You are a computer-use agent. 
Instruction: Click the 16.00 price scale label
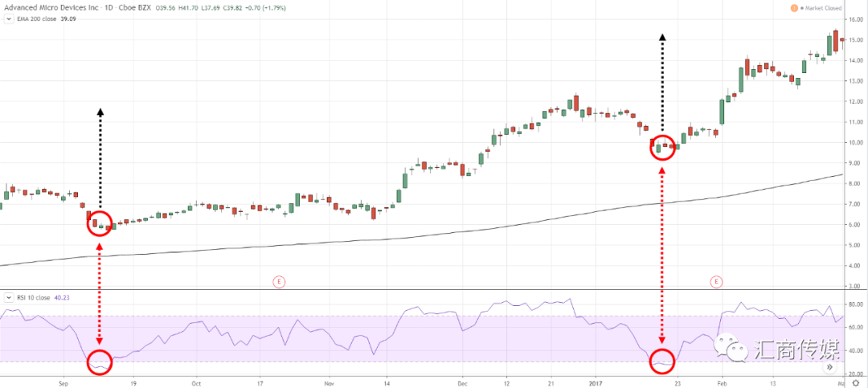[854, 19]
